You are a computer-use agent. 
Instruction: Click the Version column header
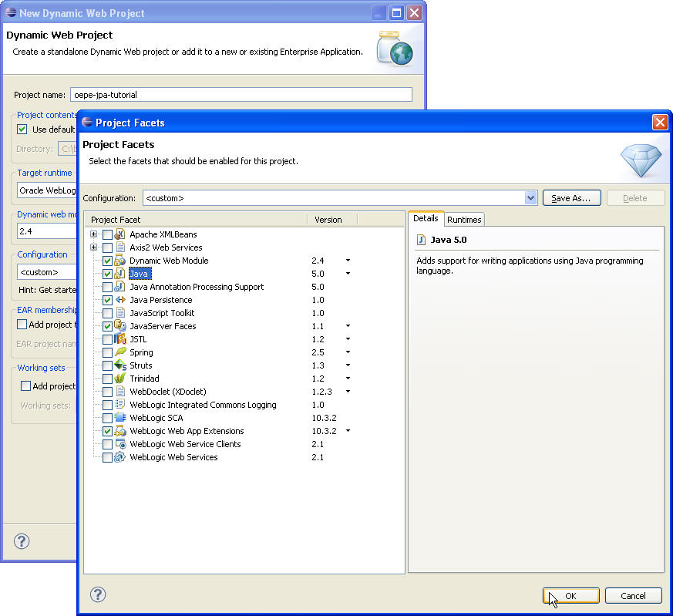click(332, 220)
